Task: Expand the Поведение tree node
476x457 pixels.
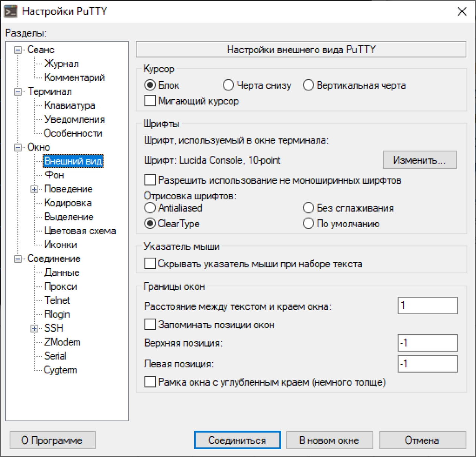Action: [35, 189]
